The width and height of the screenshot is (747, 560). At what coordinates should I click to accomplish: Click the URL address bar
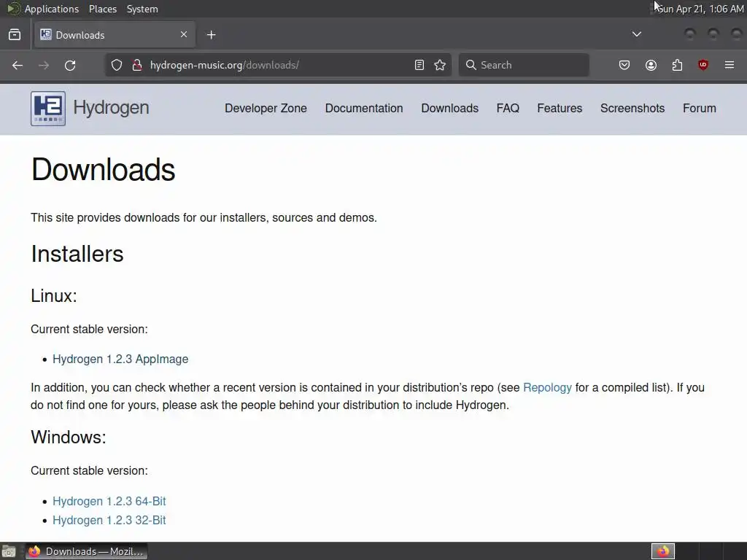[279, 65]
